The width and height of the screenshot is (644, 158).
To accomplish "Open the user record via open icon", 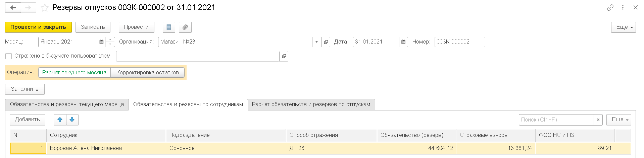I will 284,56.
